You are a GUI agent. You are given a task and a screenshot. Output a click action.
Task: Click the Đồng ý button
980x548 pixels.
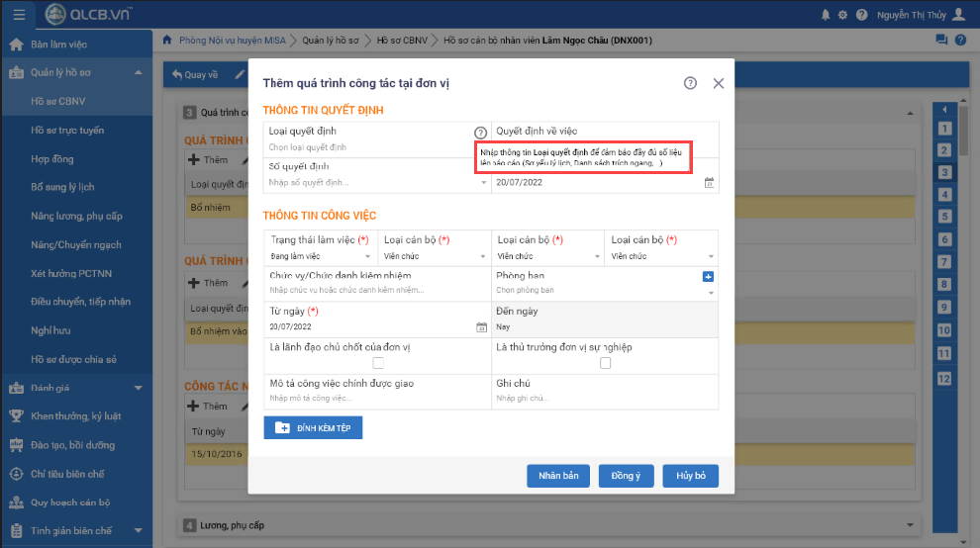pyautogui.click(x=626, y=476)
